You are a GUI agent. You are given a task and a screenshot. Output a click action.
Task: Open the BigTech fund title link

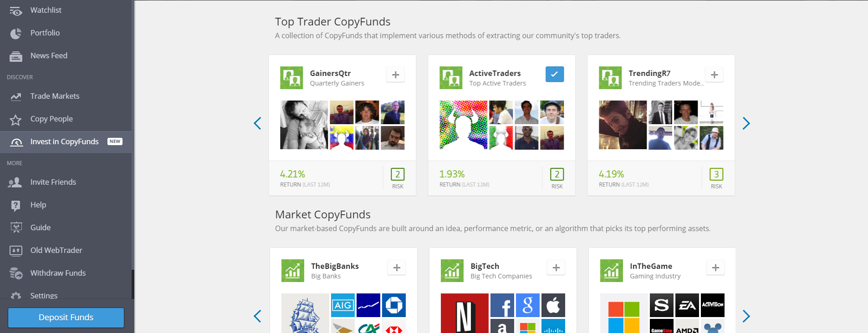pyautogui.click(x=485, y=266)
